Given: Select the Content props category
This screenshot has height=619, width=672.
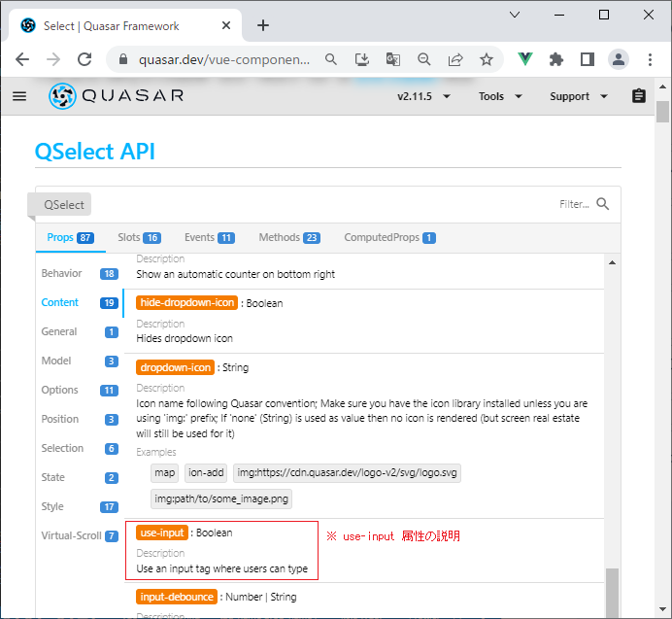Looking at the screenshot, I should click(x=80, y=303).
